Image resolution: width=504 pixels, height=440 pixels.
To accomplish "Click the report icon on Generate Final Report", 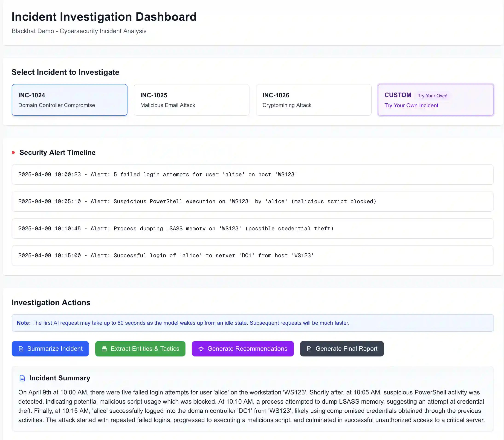I will click(309, 349).
